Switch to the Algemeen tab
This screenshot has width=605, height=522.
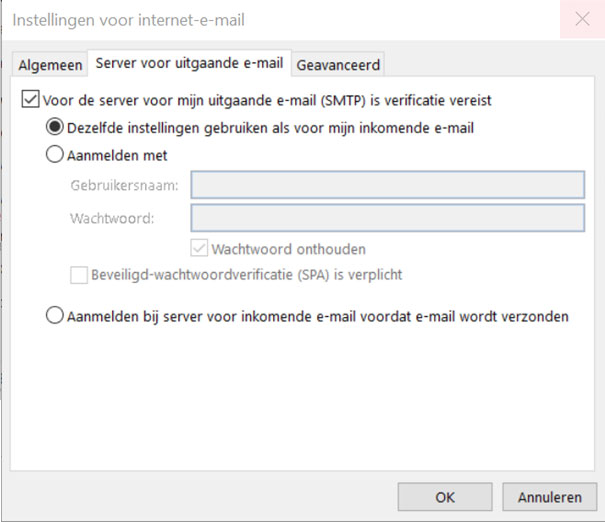tap(50, 65)
